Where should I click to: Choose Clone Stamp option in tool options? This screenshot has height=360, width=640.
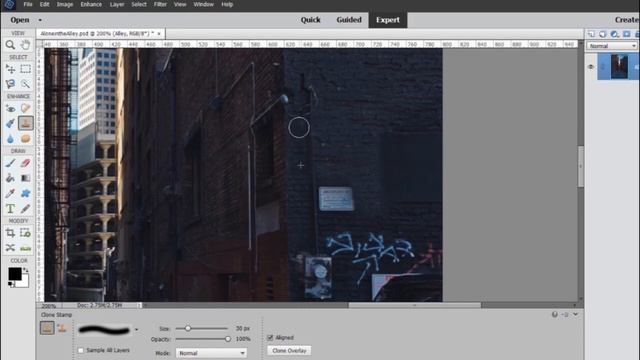tap(47, 328)
